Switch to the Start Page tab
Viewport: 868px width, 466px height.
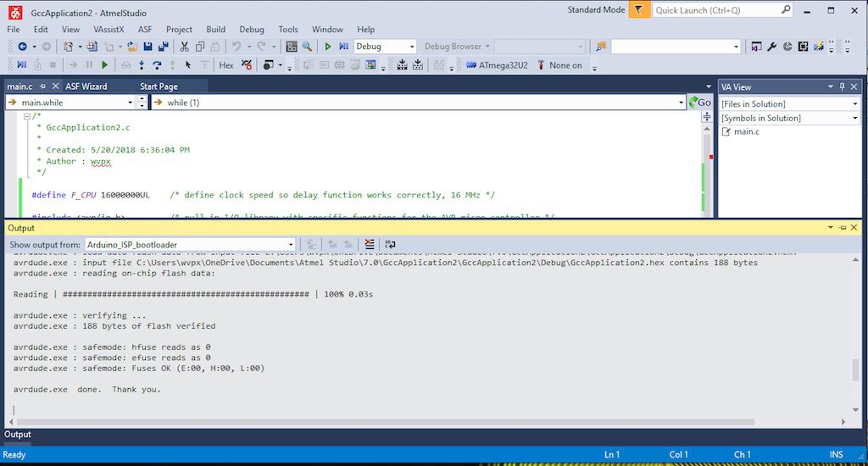tap(159, 86)
